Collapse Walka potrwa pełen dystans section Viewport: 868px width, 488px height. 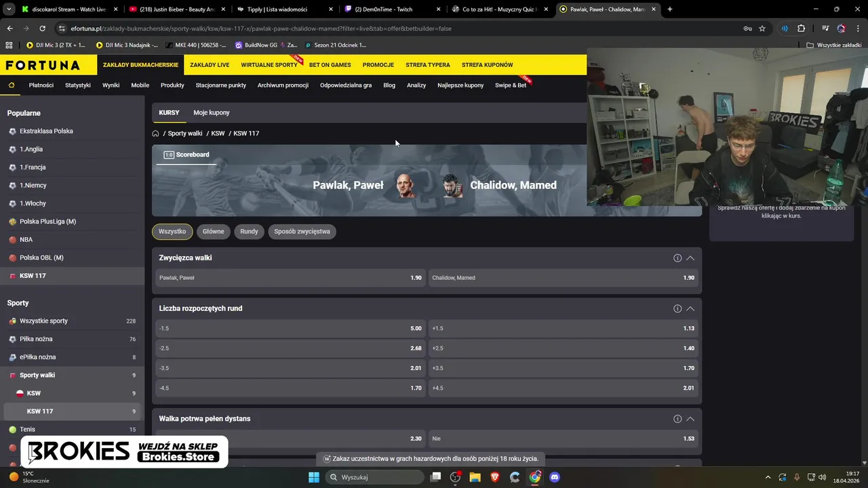pos(690,419)
